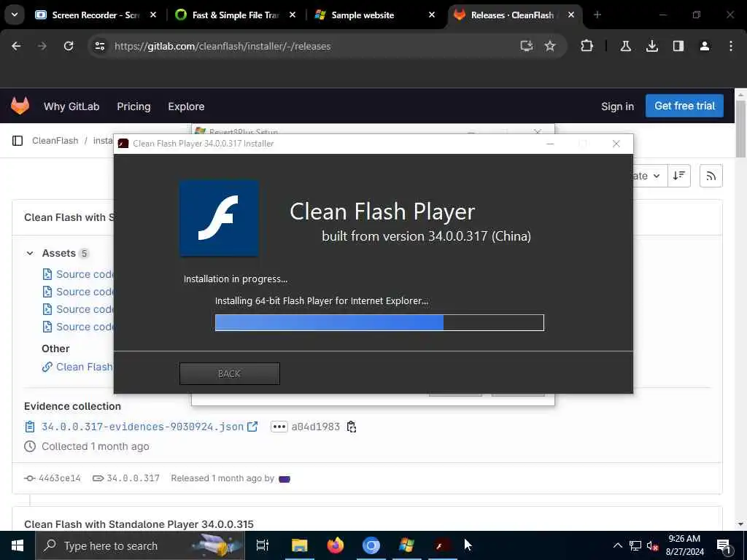Click the installer progress bar
This screenshot has height=560, width=747.
(x=379, y=322)
